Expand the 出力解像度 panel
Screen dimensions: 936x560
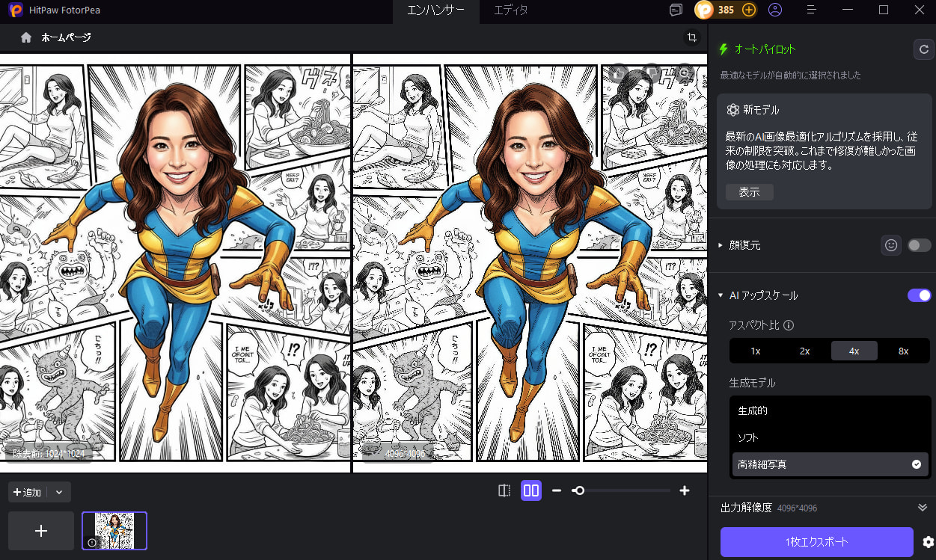click(x=922, y=508)
